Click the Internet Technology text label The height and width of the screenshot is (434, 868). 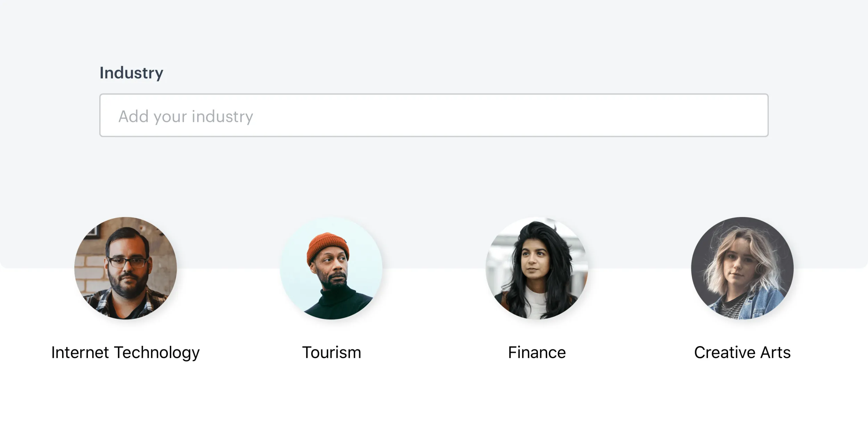[x=125, y=353]
